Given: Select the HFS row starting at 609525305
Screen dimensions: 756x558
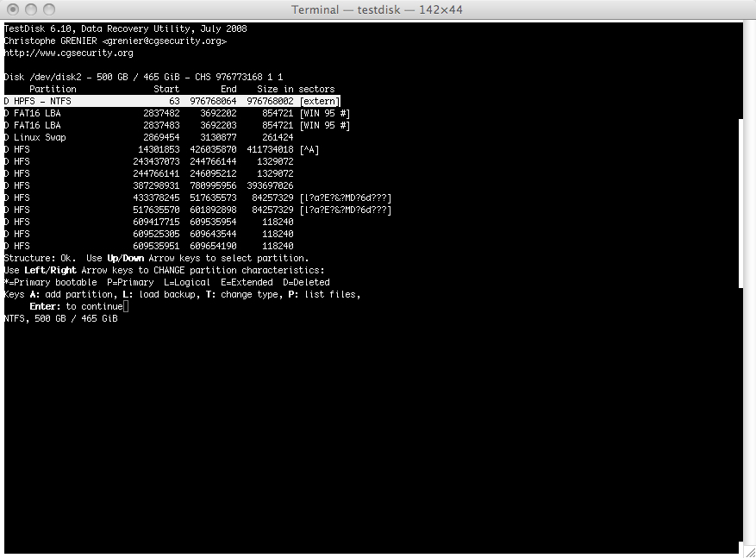Looking at the screenshot, I should click(x=148, y=234).
